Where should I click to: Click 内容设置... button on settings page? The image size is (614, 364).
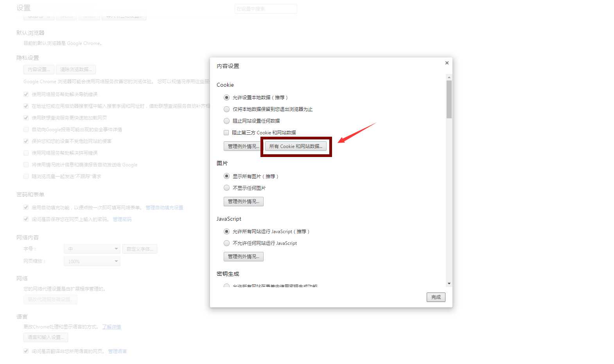[39, 70]
